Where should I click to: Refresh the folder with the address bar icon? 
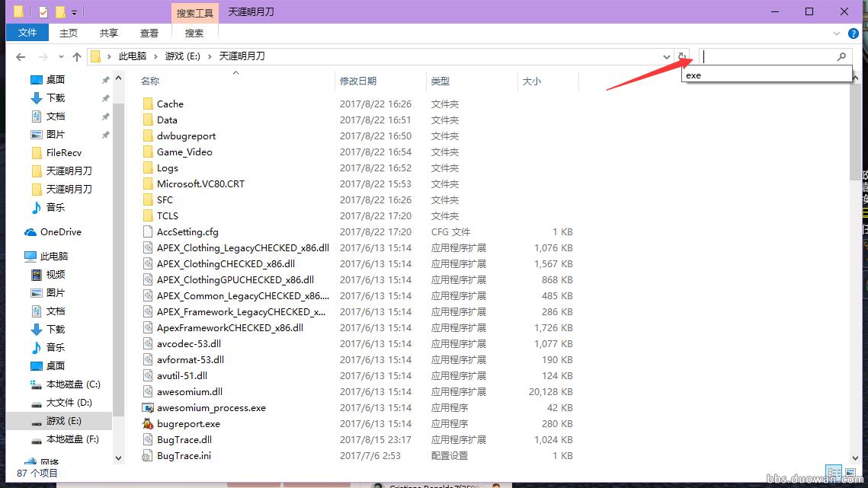pos(682,56)
